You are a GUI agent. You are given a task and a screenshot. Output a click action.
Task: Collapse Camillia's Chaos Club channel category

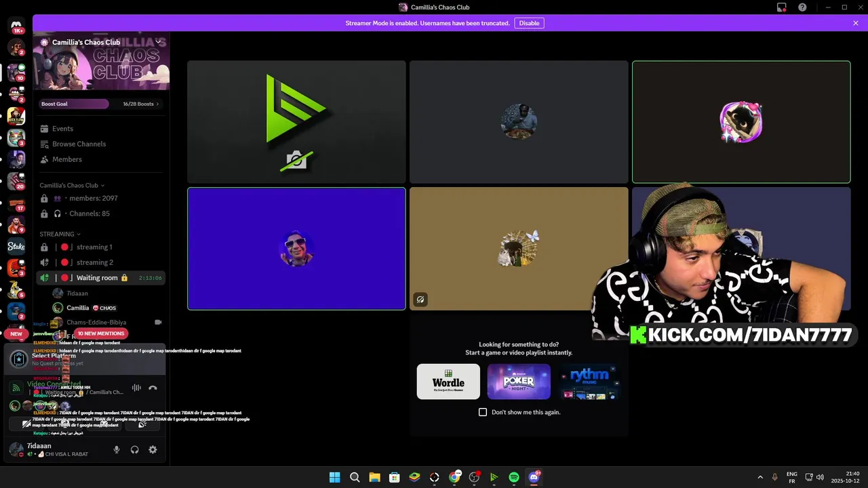73,185
